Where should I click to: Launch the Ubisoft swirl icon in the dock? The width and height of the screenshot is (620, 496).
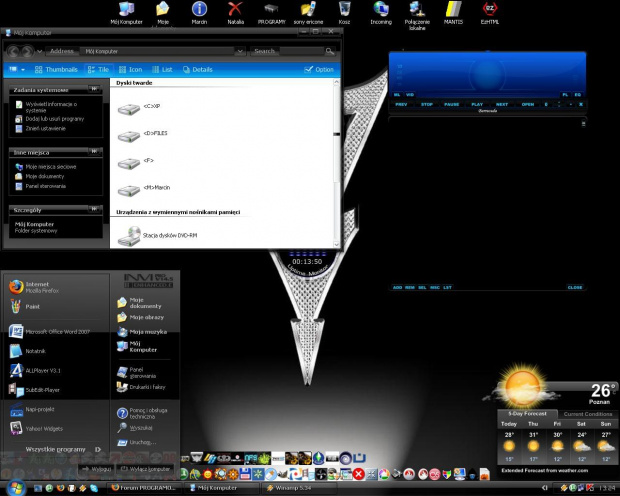tap(345, 458)
